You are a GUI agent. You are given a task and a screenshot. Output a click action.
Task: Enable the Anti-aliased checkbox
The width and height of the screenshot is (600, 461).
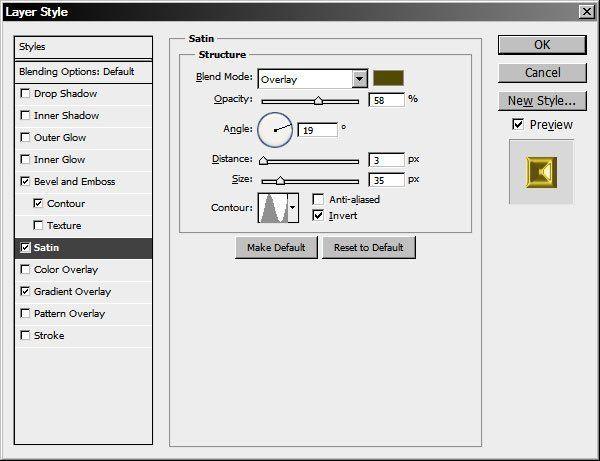click(x=318, y=199)
